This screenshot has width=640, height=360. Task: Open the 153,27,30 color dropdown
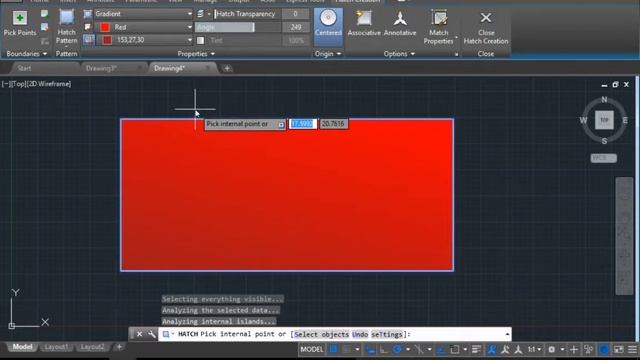click(189, 40)
